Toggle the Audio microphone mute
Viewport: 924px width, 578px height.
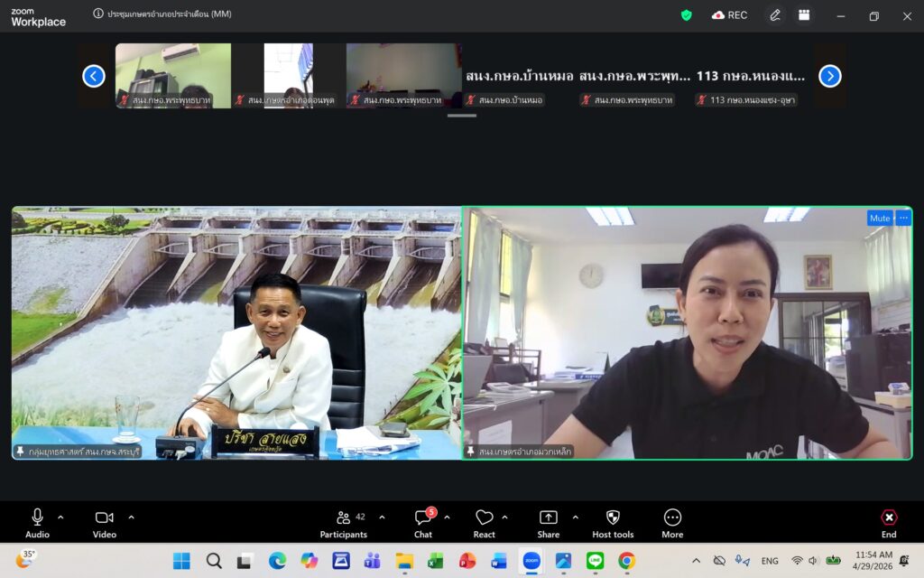tap(37, 523)
